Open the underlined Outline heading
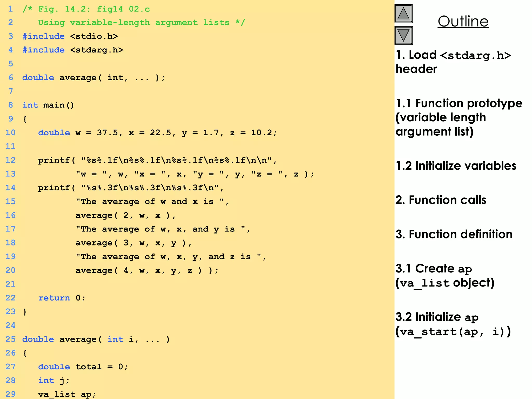532x399 pixels. (x=463, y=21)
